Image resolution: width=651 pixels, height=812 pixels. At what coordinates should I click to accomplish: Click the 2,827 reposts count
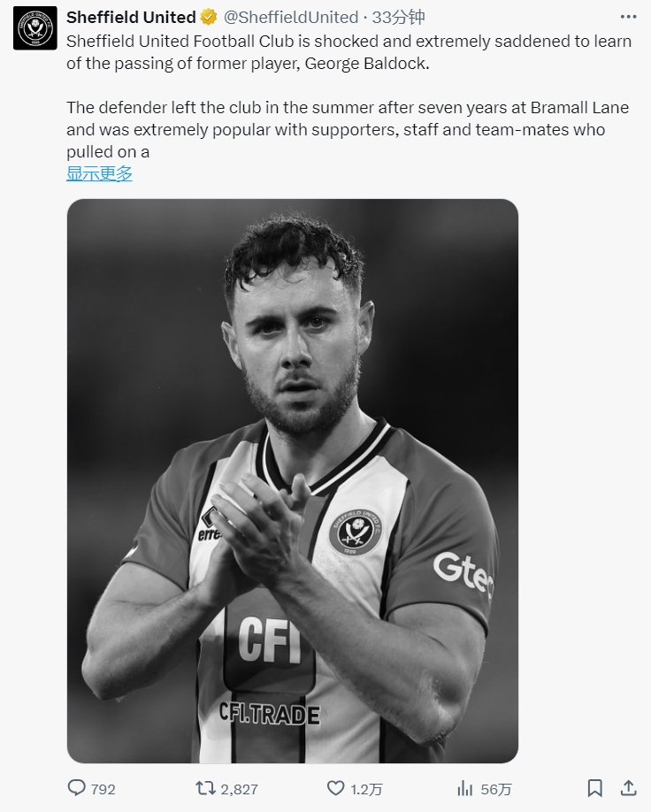point(239,789)
